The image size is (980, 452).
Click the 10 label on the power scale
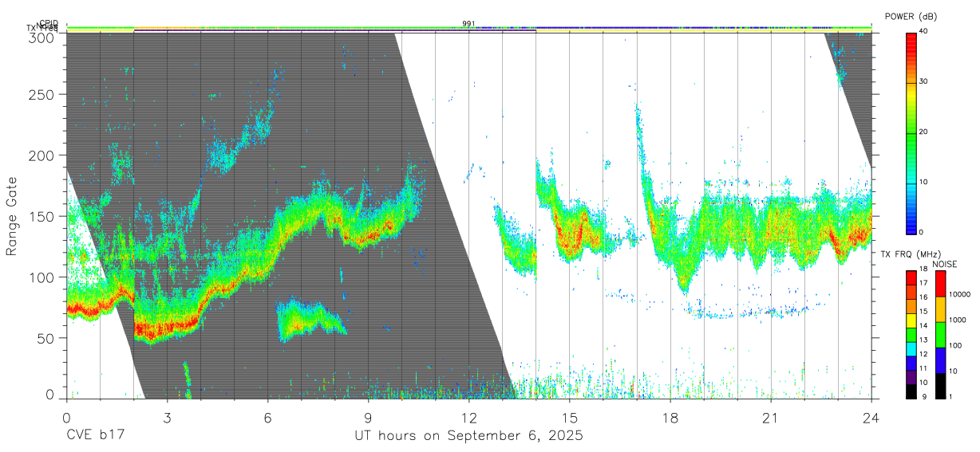924,183
